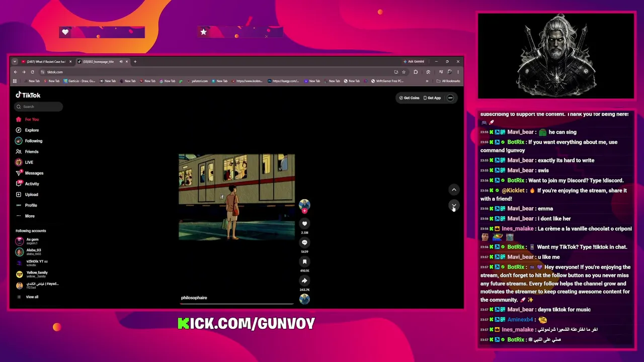Go to the previous video
Viewport: 644px width, 362px height.
pyautogui.click(x=454, y=190)
